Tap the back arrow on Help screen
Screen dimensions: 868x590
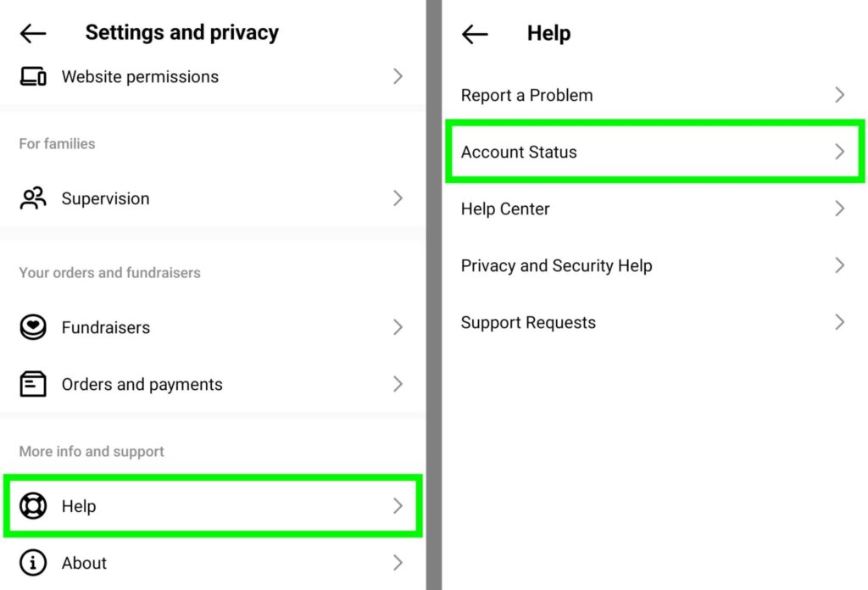pyautogui.click(x=475, y=34)
